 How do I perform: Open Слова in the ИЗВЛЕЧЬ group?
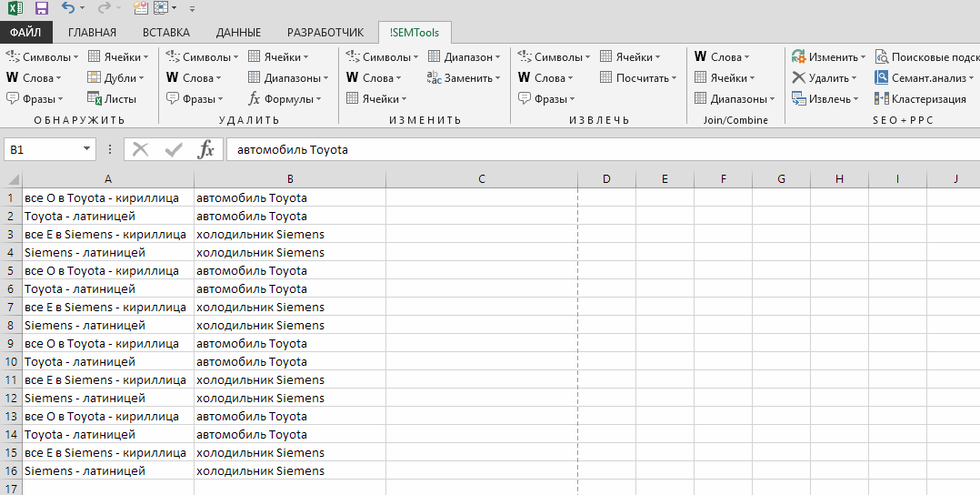point(545,77)
